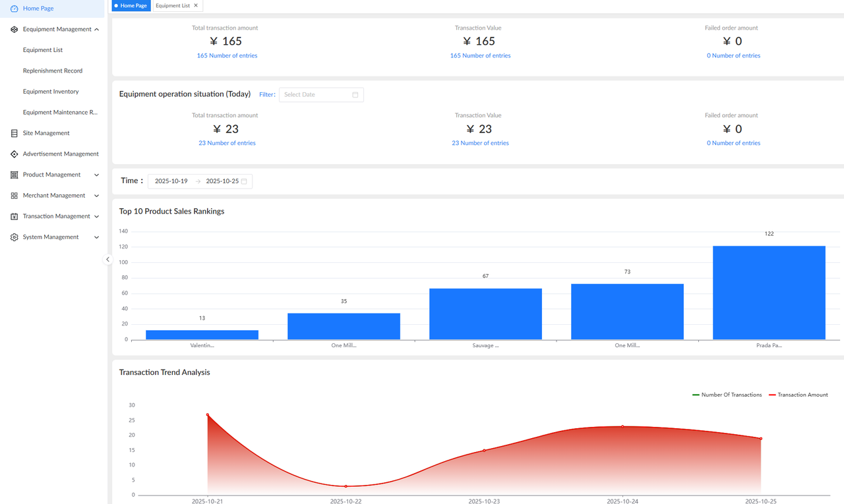This screenshot has width=844, height=504.
Task: Expand the Product Management menu
Action: [96, 175]
